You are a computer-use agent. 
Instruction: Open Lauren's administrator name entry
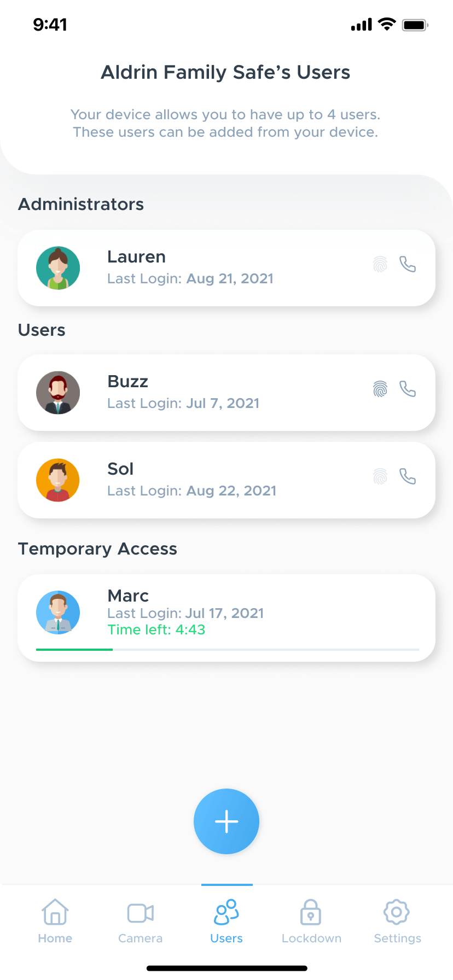click(137, 257)
